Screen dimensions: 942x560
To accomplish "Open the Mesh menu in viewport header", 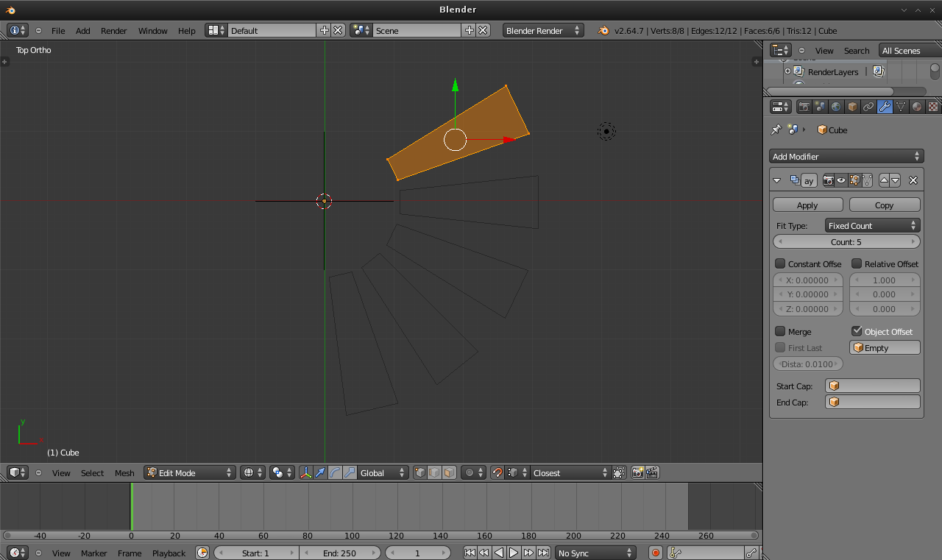I will click(124, 472).
